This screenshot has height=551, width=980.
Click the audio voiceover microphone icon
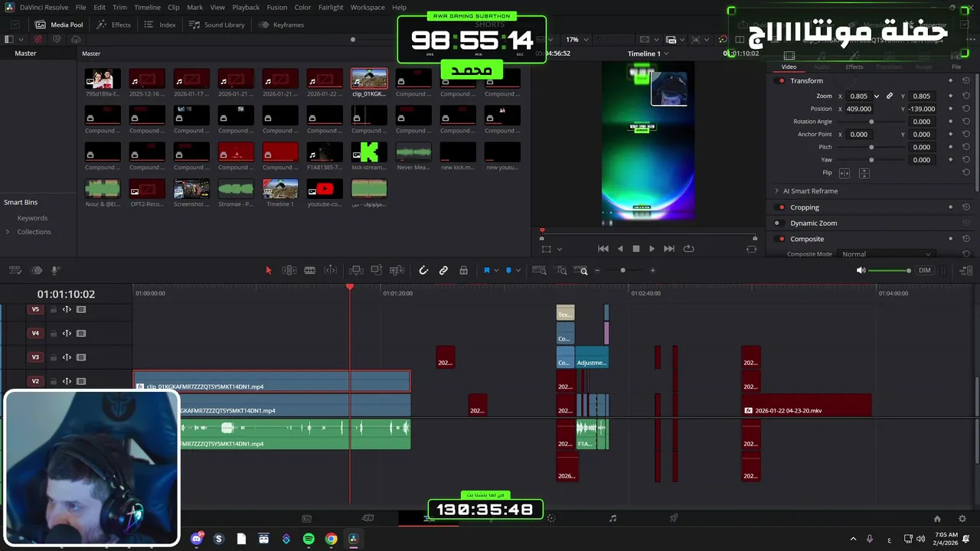[55, 270]
